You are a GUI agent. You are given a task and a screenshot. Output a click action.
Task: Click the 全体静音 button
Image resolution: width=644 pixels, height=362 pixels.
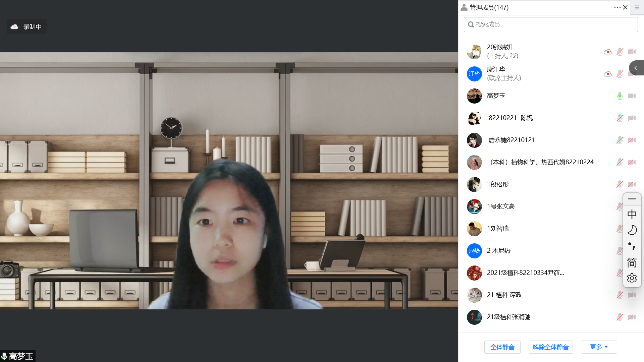pos(502,347)
